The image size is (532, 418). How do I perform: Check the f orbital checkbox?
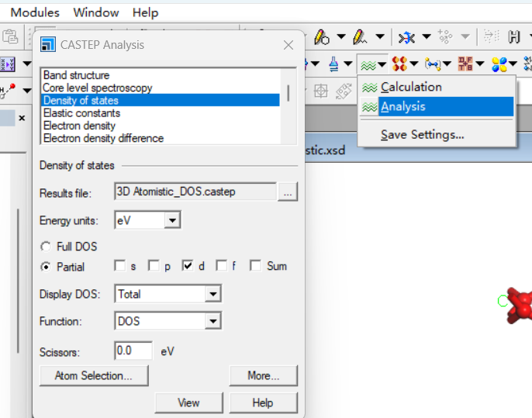click(x=222, y=266)
